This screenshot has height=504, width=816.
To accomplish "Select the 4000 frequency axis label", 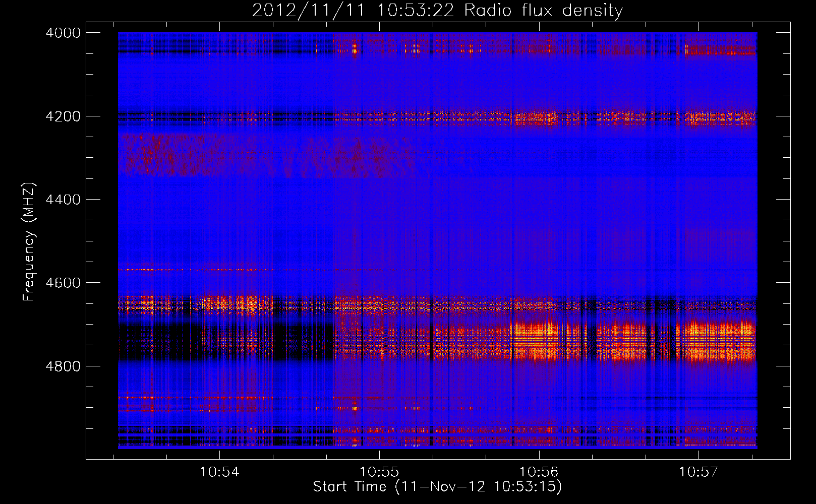I will coord(63,33).
